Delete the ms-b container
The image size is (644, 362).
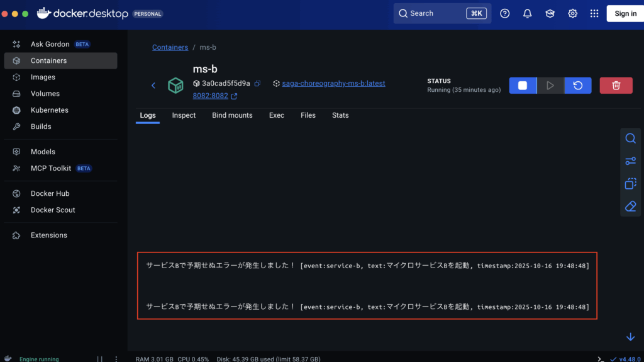coord(616,86)
